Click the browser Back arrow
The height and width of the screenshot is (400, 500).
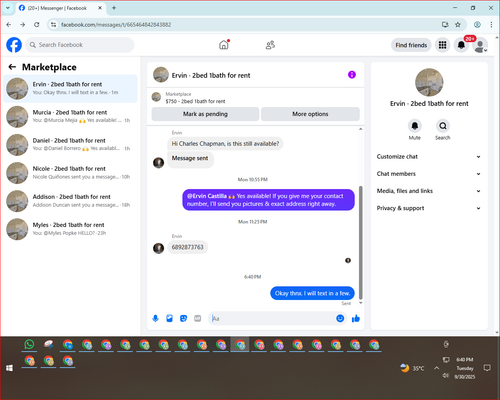[x=9, y=25]
